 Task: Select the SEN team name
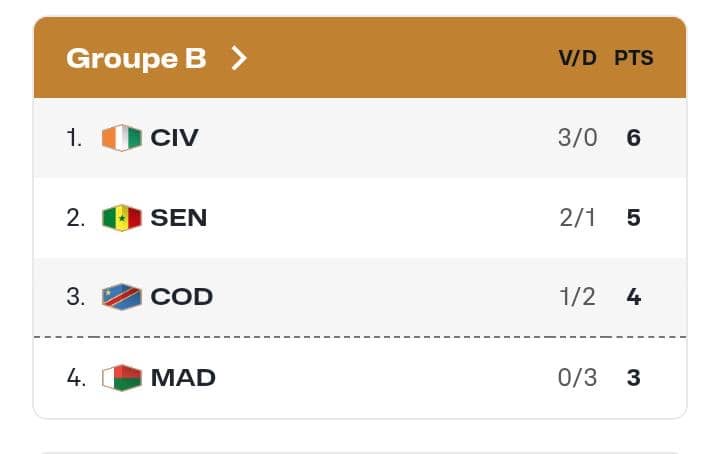(179, 218)
